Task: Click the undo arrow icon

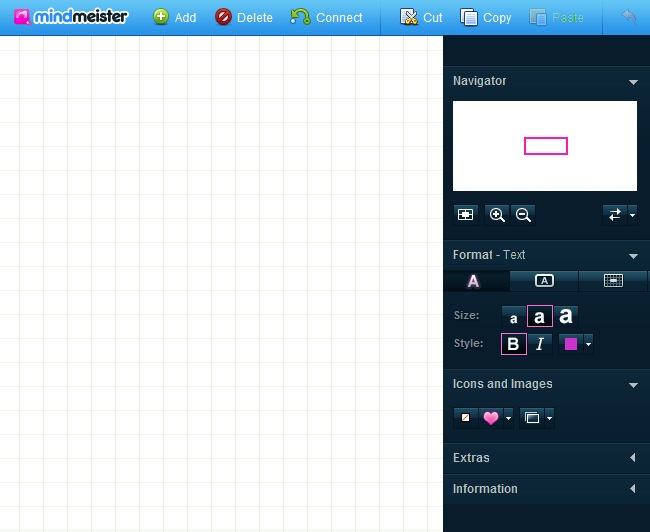Action: 629,17
